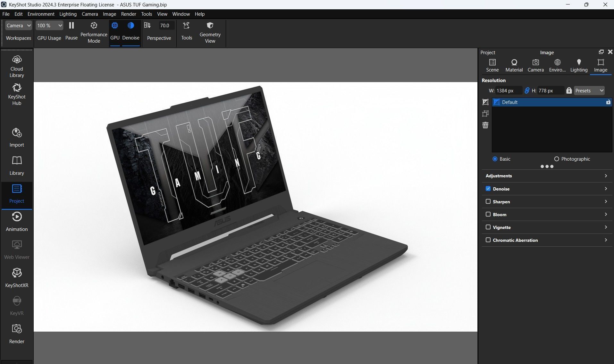
Task: Switch to the Camera tab
Action: (x=535, y=65)
